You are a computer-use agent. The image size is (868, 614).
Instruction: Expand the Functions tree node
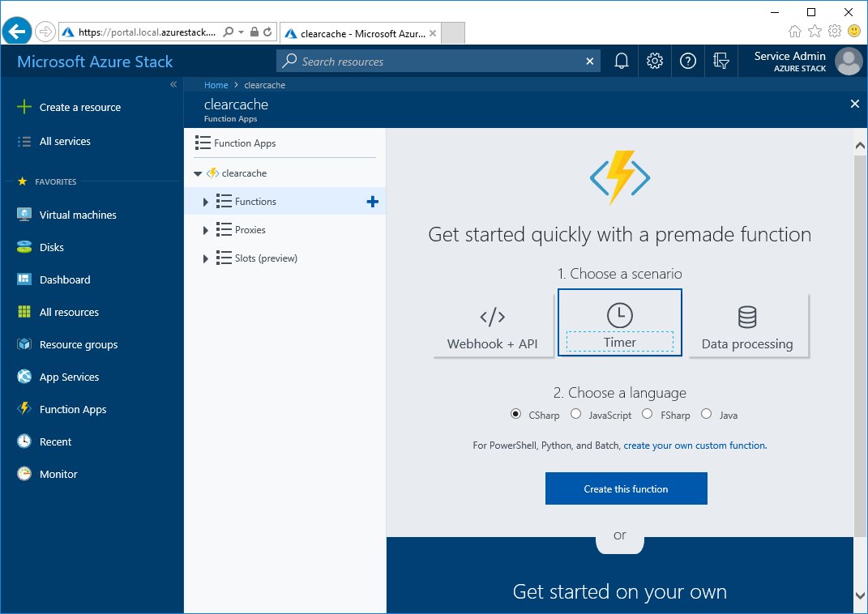[205, 202]
